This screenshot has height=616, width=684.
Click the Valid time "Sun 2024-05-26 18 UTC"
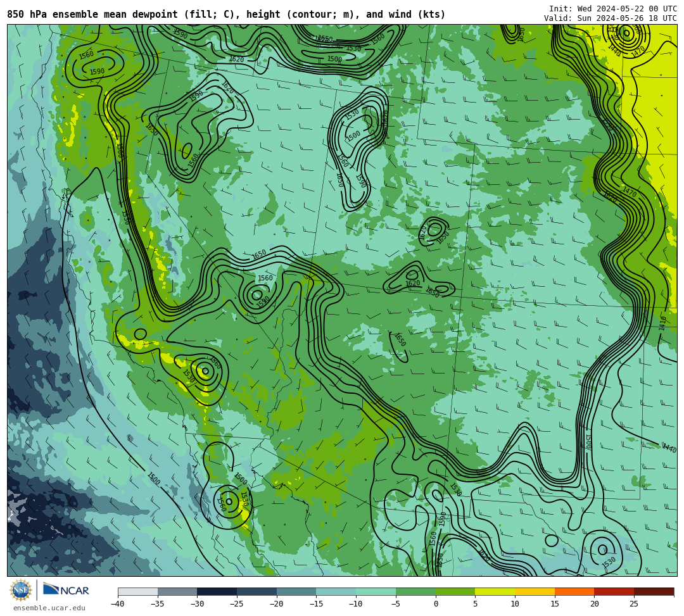tap(627, 18)
